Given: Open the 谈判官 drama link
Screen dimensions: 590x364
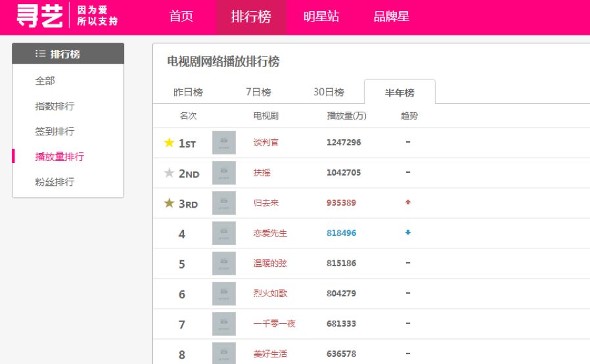Looking at the screenshot, I should click(265, 143).
